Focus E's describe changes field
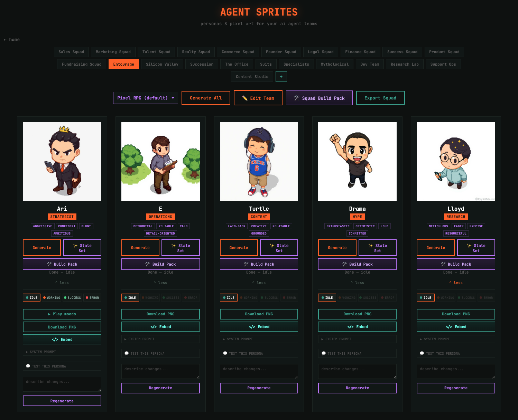Screen dimensions: 518x420 160,371
